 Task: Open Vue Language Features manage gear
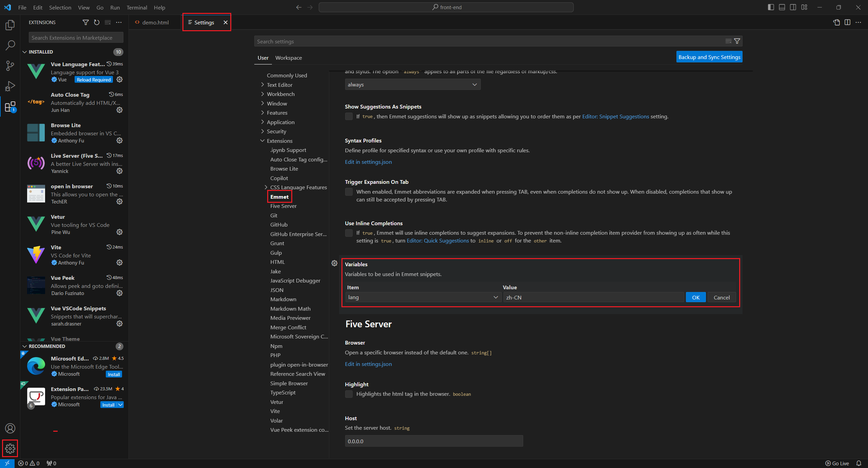tap(120, 79)
